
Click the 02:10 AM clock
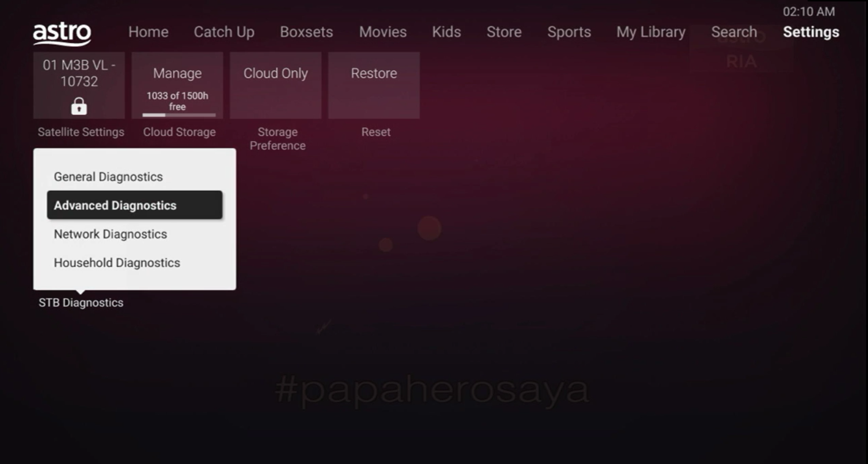809,11
